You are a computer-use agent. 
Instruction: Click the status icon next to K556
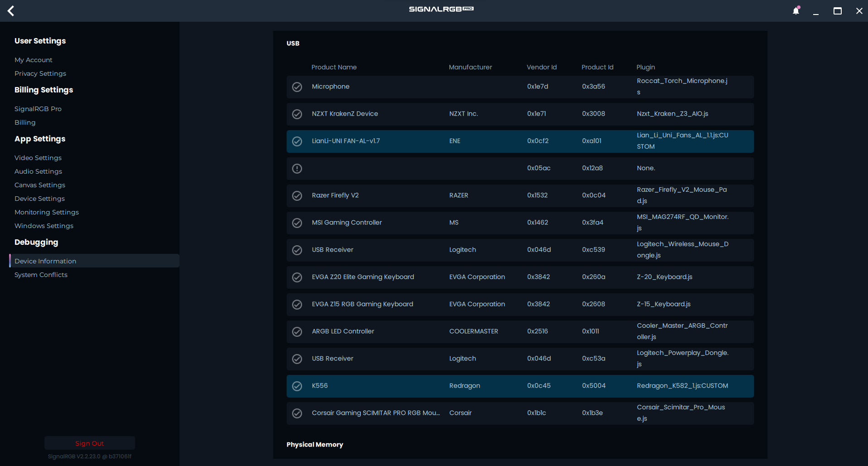pyautogui.click(x=297, y=386)
